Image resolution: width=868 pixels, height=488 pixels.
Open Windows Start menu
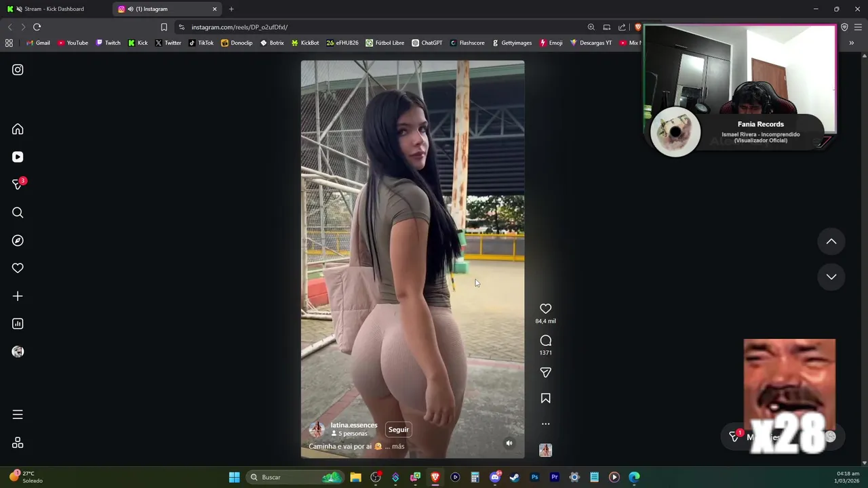(234, 477)
